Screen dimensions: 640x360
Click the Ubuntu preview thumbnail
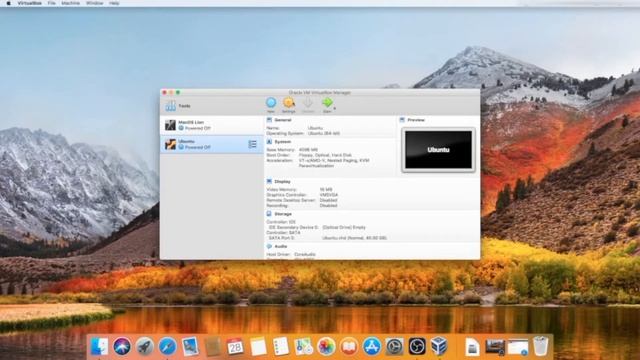[438, 150]
